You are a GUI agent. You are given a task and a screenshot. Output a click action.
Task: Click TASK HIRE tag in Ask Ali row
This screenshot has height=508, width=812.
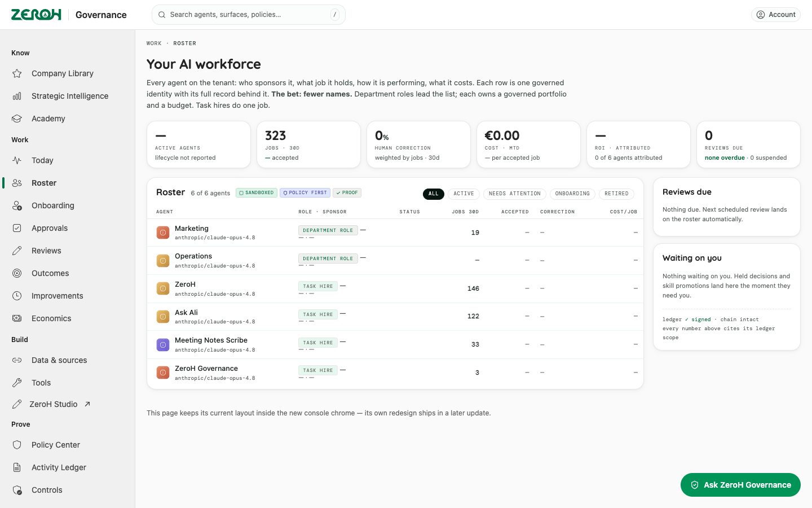point(317,314)
